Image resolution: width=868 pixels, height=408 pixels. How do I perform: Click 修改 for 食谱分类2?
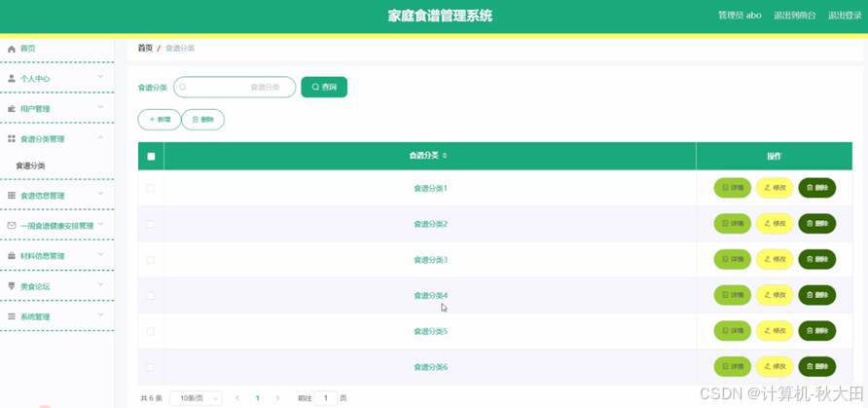[775, 224]
